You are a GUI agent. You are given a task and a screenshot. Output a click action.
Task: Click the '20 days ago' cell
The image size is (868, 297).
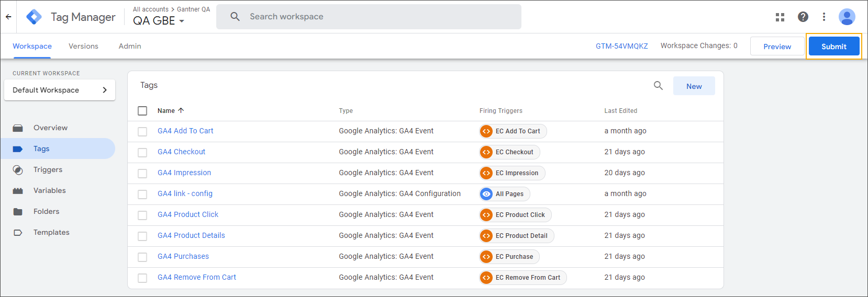(x=625, y=173)
